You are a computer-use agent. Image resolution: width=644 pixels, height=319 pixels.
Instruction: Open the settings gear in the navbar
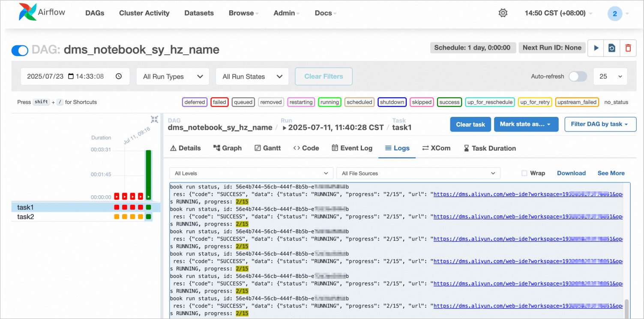click(x=503, y=13)
